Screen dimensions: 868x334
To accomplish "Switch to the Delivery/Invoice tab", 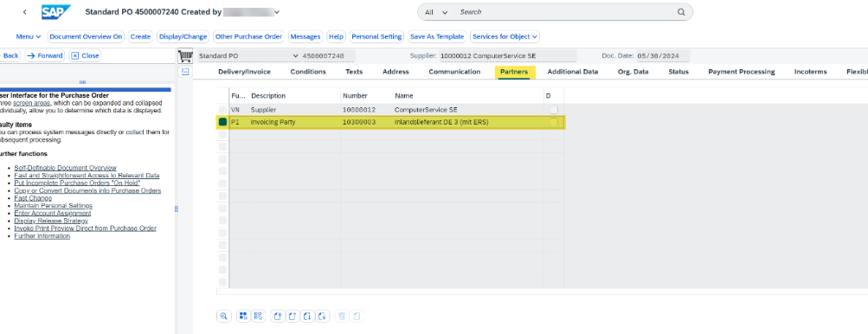I will click(x=244, y=72).
